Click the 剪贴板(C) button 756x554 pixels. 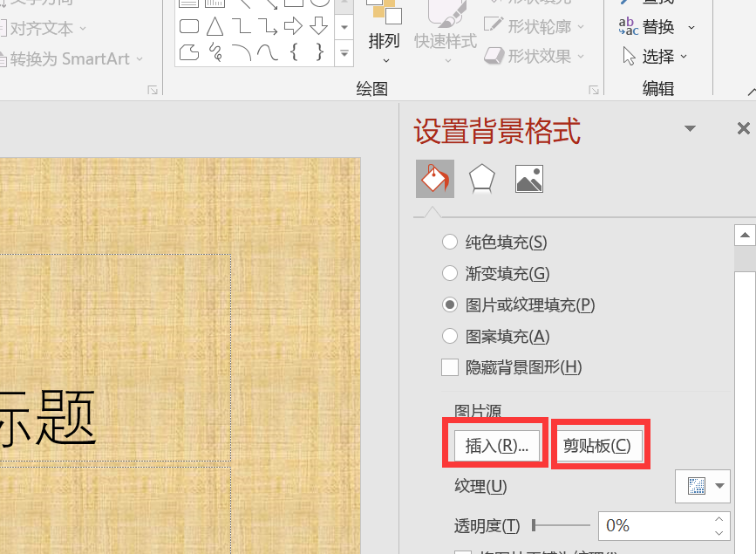(x=599, y=444)
